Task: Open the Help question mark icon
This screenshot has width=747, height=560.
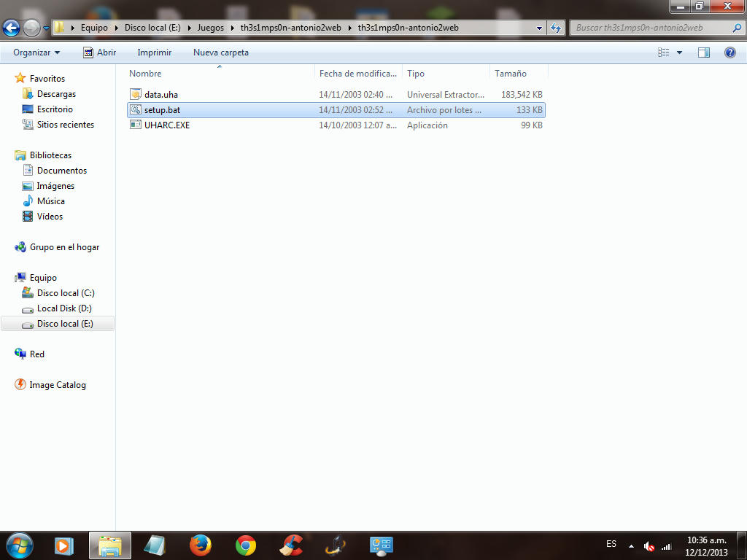Action: 729,52
